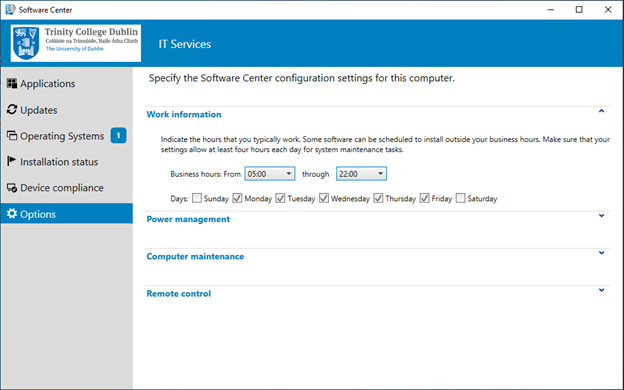Click the Operating Systems window icon

(x=12, y=136)
